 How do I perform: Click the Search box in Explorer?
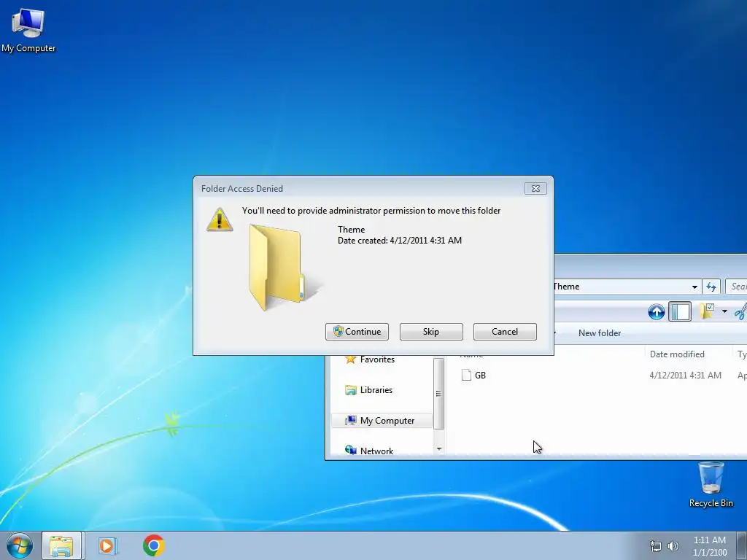coord(736,287)
